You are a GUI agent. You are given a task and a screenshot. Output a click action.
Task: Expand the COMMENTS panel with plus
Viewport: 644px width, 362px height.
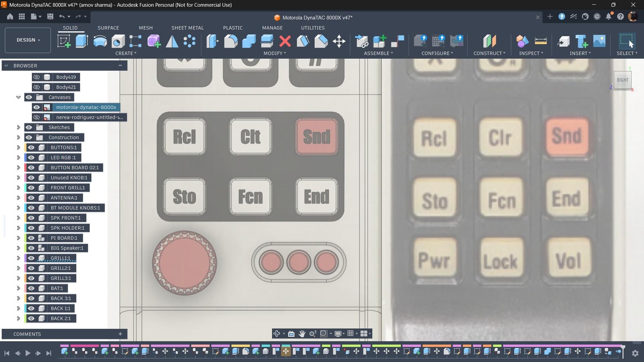[x=120, y=334]
